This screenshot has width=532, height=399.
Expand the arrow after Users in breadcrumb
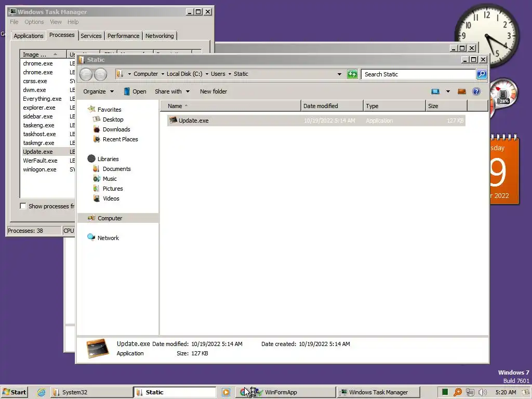coord(229,74)
